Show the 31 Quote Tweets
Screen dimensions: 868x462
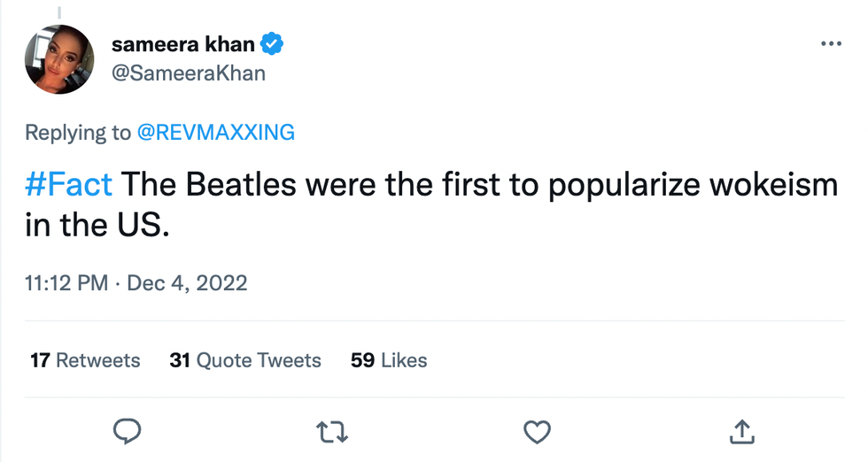click(245, 360)
